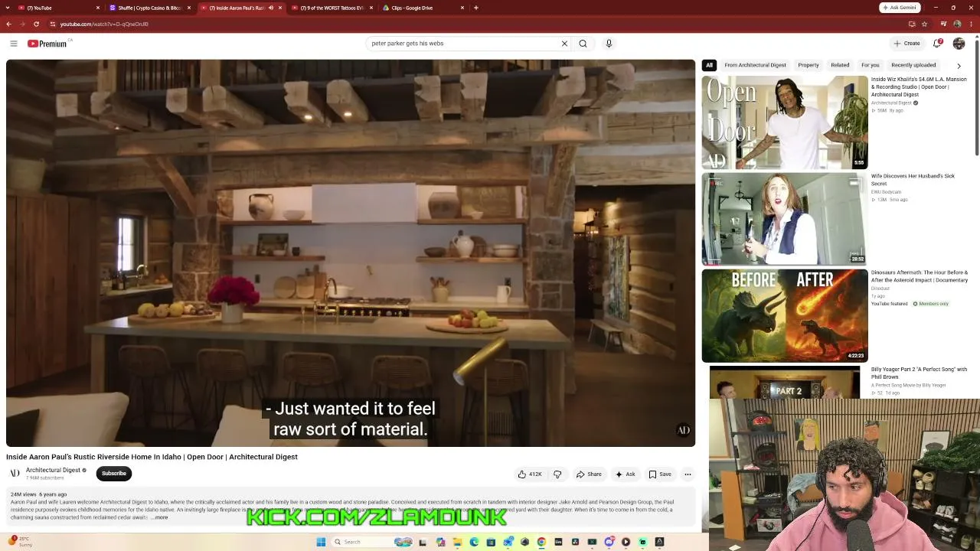Close the Shuffle Crypto Casino tab

[189, 8]
